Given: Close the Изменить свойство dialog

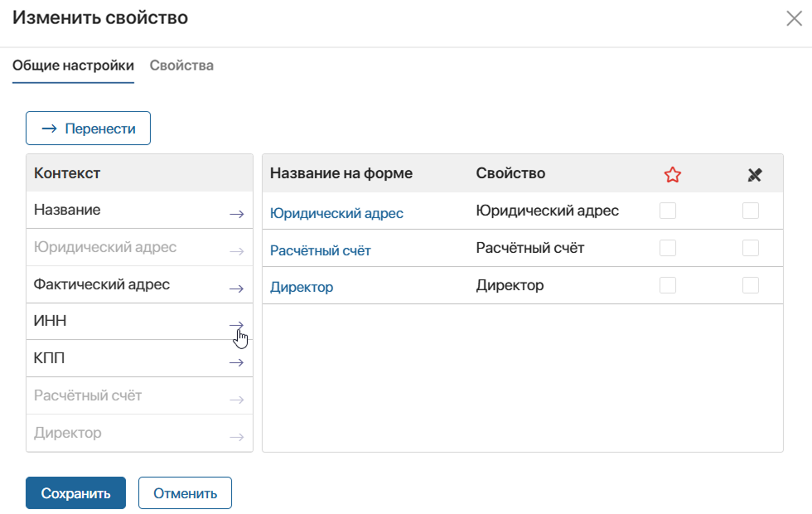Looking at the screenshot, I should point(794,18).
